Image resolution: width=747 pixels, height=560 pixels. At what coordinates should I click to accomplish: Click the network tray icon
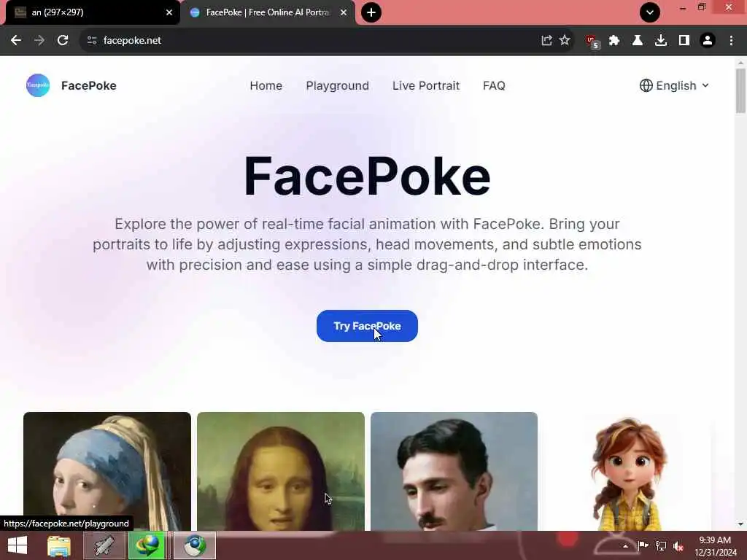pos(661,545)
